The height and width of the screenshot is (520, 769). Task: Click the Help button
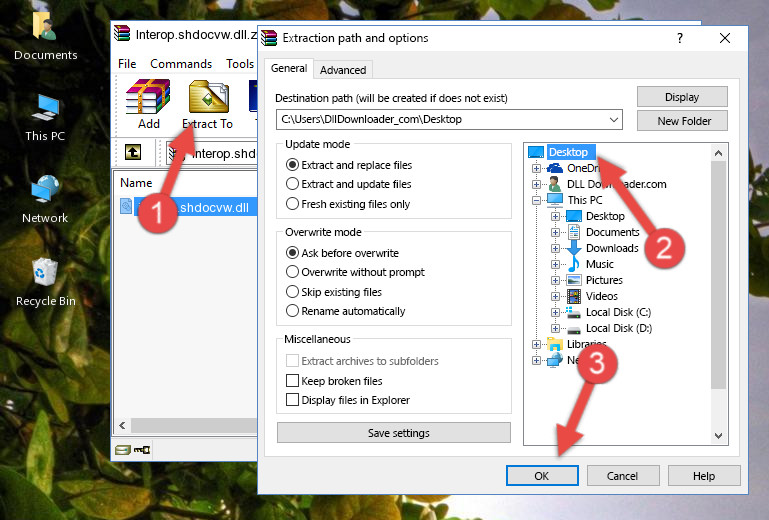pos(704,476)
